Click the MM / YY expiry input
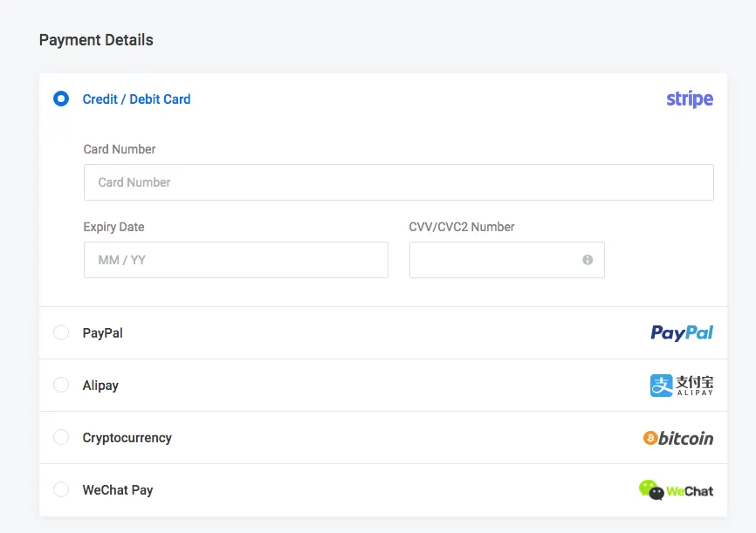 point(236,260)
